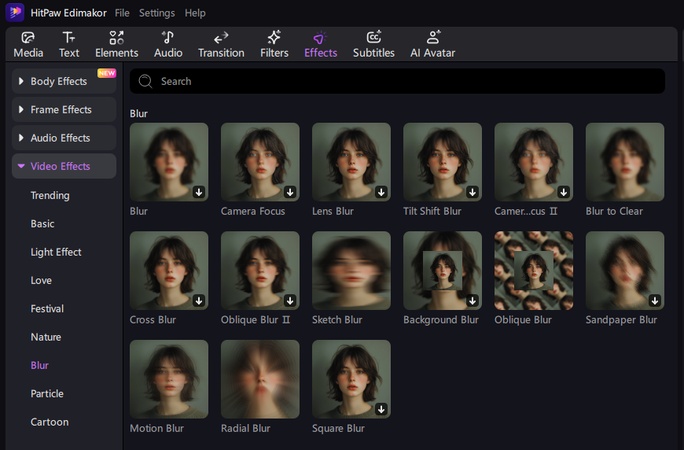This screenshot has width=684, height=450.
Task: Download the Cross Blur effect
Action: point(199,300)
